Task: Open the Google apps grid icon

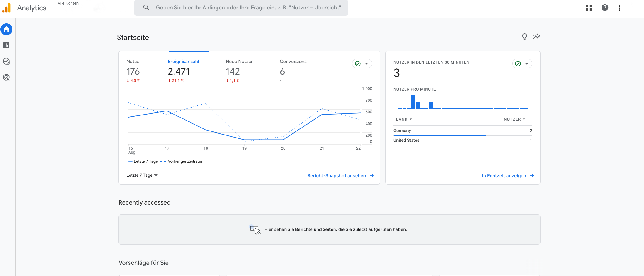Action: tap(589, 8)
